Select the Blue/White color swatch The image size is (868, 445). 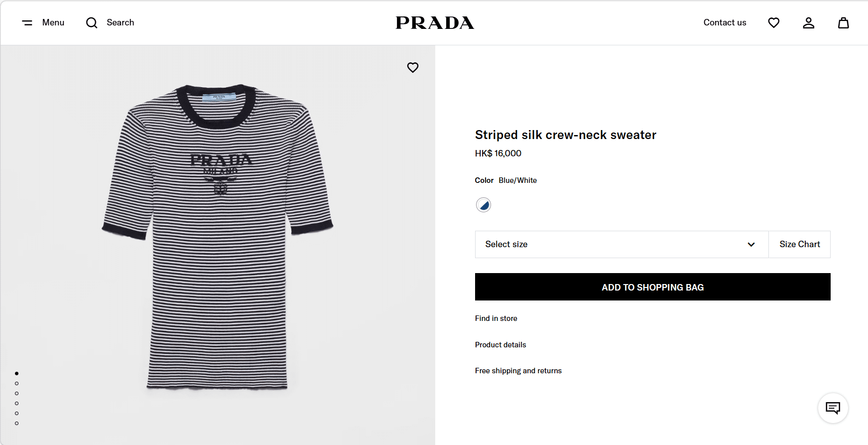(x=484, y=205)
